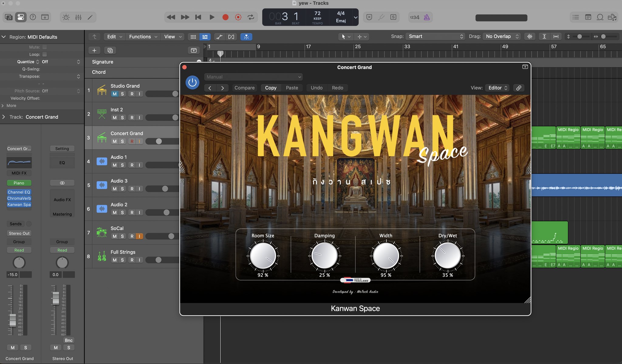Click the Stereo Out output slot

[x=19, y=233]
